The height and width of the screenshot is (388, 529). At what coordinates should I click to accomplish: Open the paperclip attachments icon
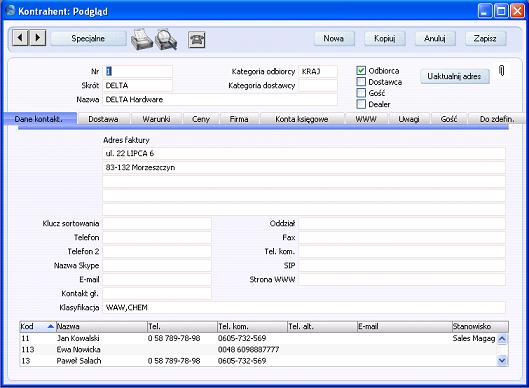tap(502, 71)
